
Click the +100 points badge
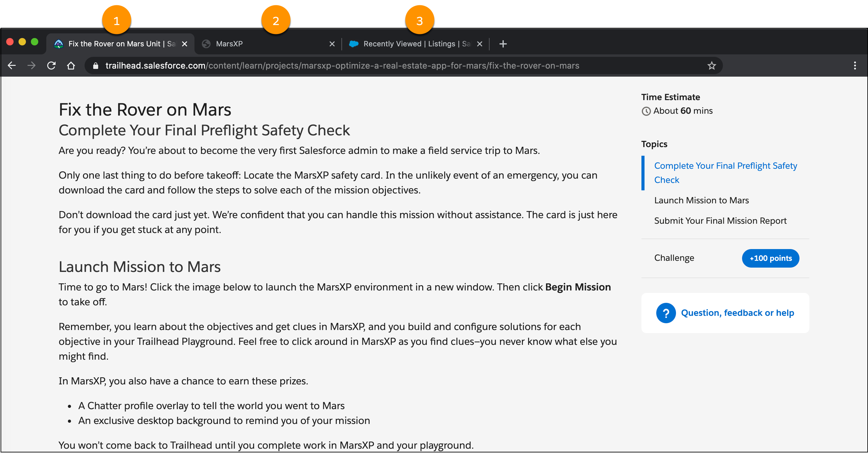[770, 258]
